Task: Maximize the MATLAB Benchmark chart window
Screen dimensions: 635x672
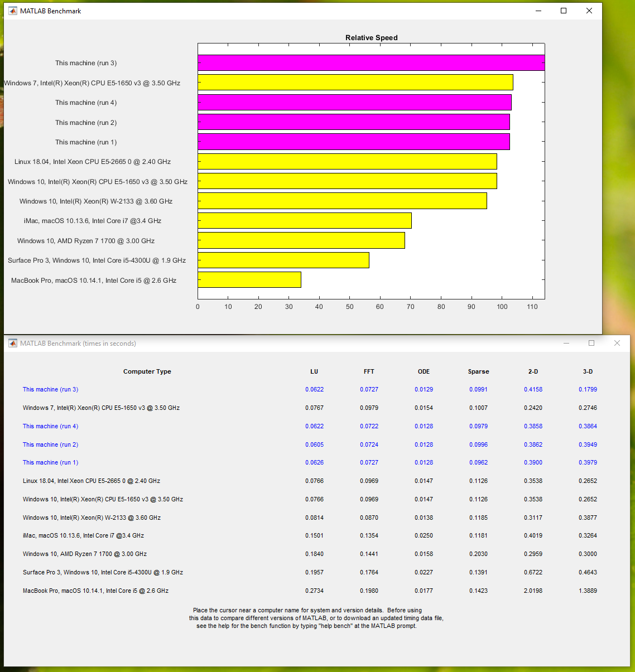Action: coord(564,11)
